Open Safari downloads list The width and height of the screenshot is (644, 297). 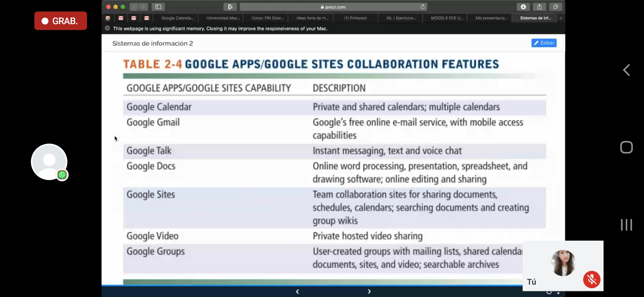pyautogui.click(x=523, y=7)
